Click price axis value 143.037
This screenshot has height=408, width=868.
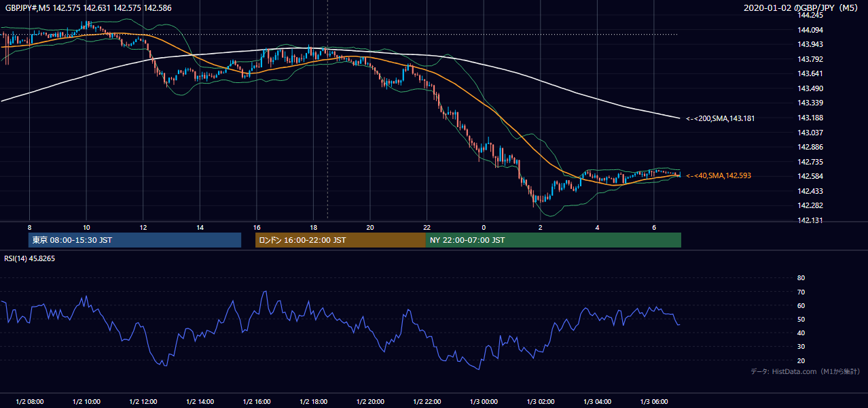(x=812, y=133)
